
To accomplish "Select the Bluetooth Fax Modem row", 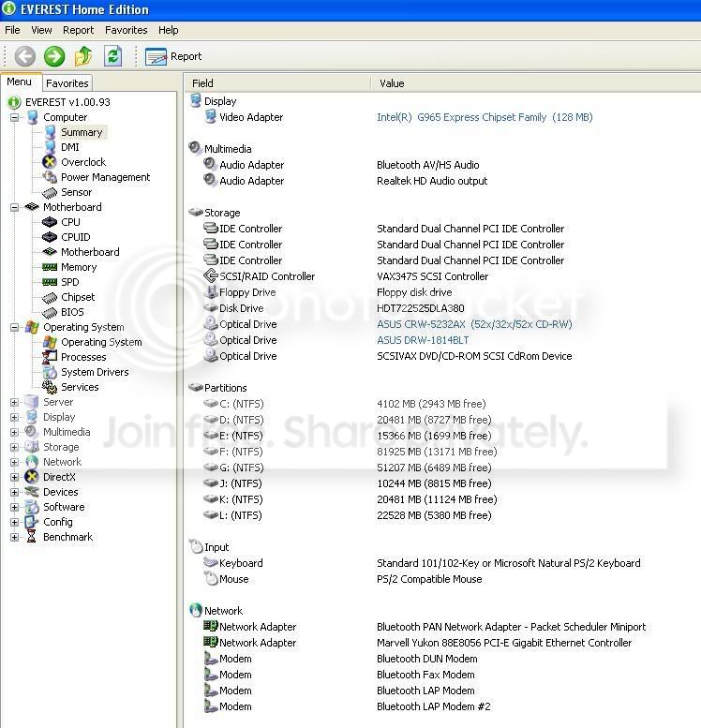I will [x=340, y=675].
